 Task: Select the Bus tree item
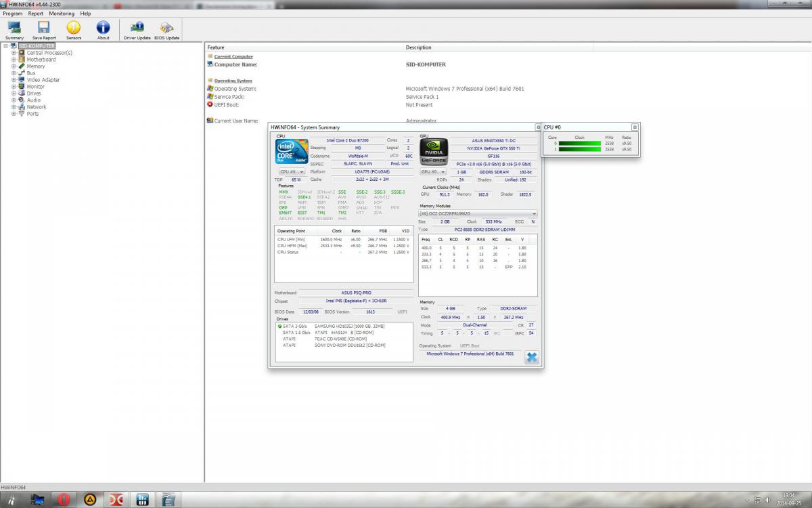[31, 73]
